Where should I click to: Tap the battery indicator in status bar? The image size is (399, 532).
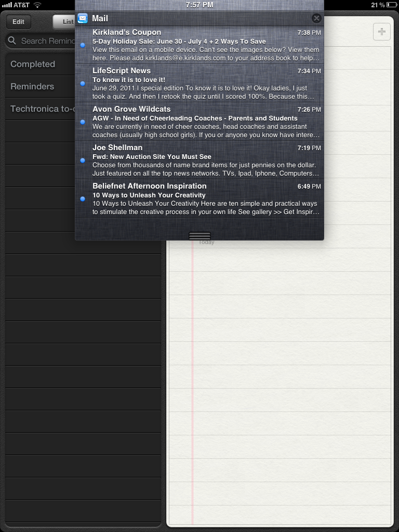click(391, 5)
